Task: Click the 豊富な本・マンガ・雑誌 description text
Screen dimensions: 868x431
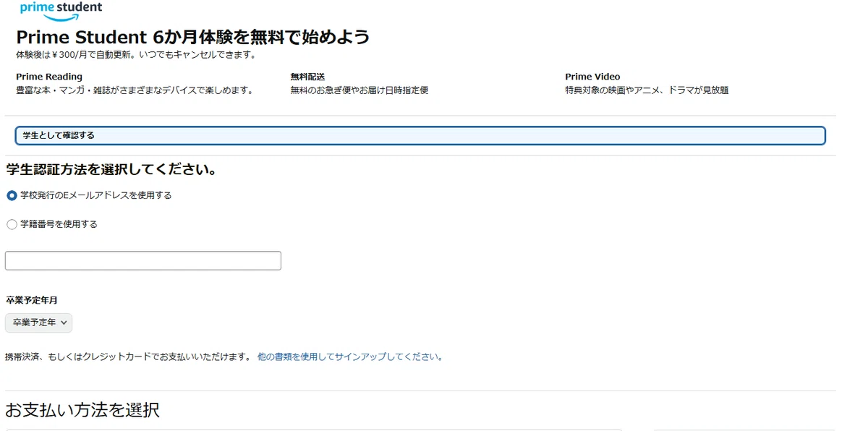Action: tap(135, 90)
